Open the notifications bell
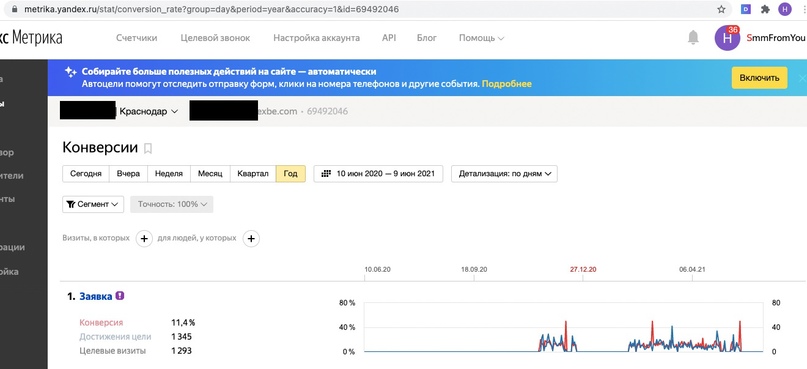 coord(693,38)
